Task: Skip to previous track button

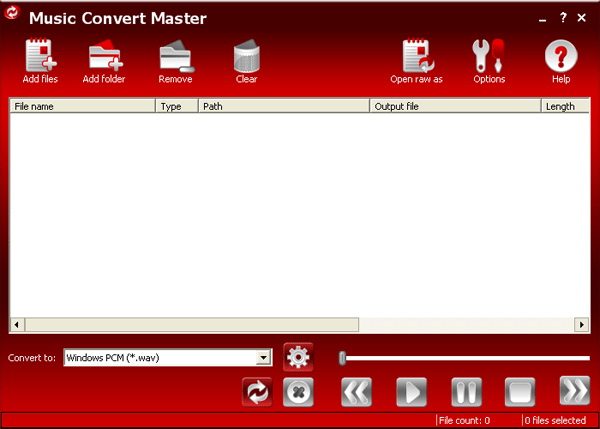Action: click(x=356, y=392)
